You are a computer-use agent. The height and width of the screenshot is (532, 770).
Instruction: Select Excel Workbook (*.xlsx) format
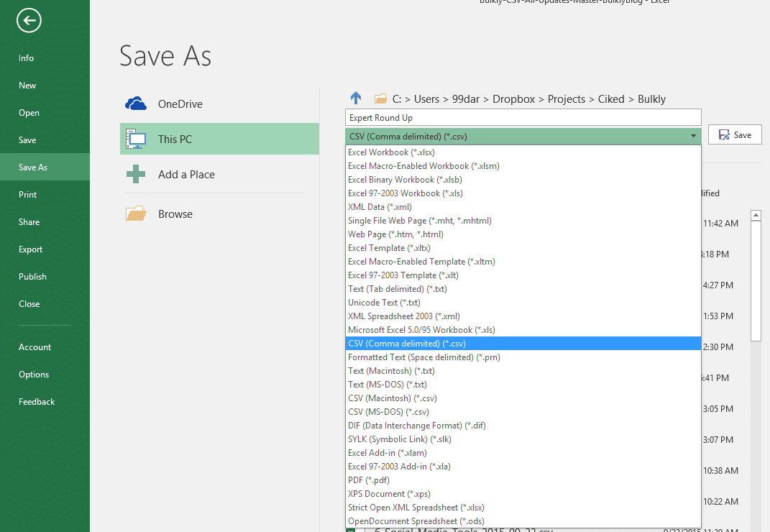click(x=523, y=152)
